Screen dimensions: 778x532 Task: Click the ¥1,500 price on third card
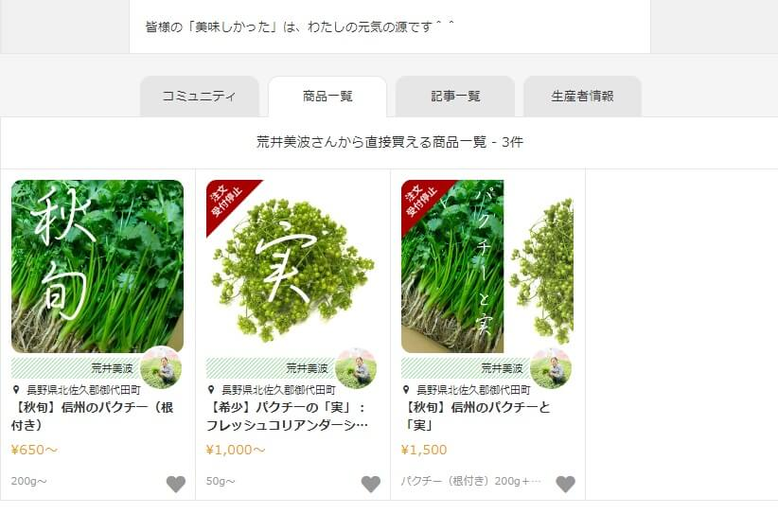[424, 450]
